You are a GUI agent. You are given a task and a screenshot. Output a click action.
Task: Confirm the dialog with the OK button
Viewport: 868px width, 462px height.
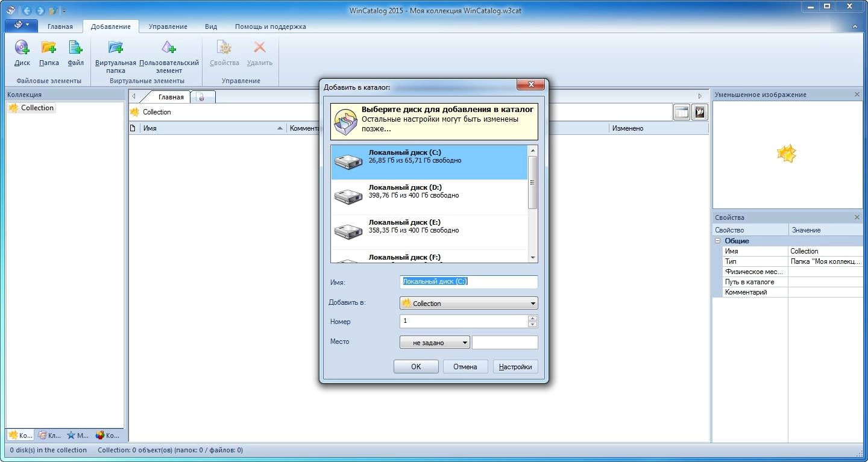(416, 367)
